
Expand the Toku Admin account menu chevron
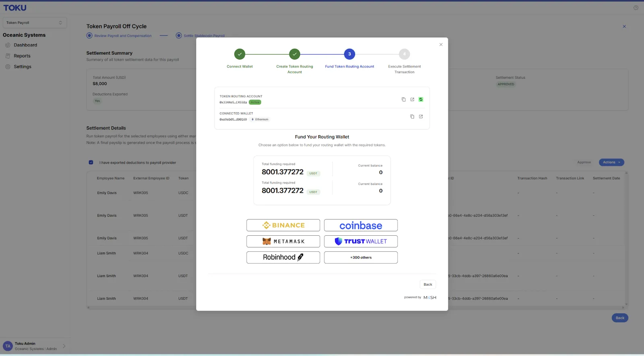pyautogui.click(x=64, y=346)
